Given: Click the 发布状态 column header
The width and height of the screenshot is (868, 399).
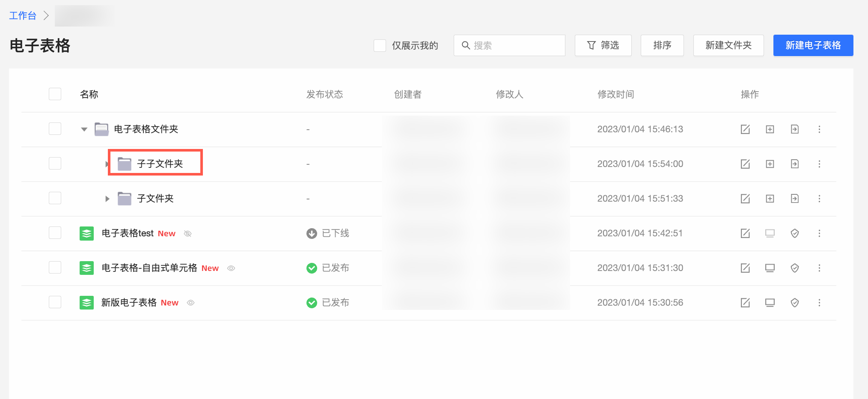Looking at the screenshot, I should [325, 94].
